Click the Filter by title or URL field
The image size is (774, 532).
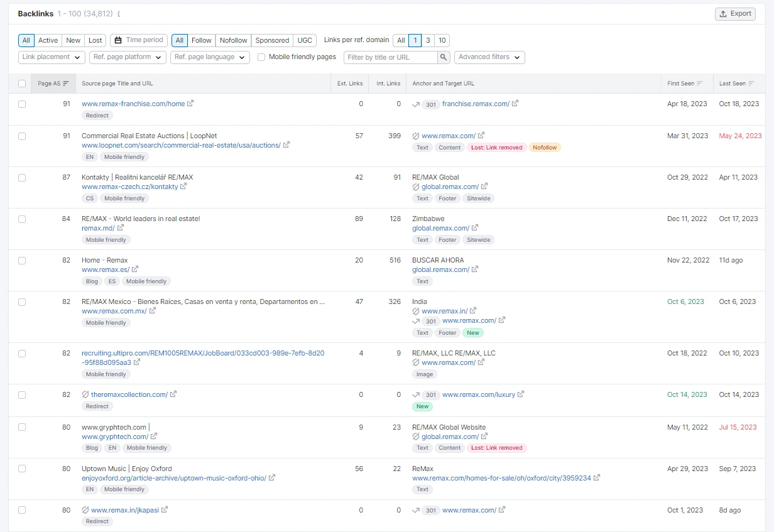click(x=390, y=57)
